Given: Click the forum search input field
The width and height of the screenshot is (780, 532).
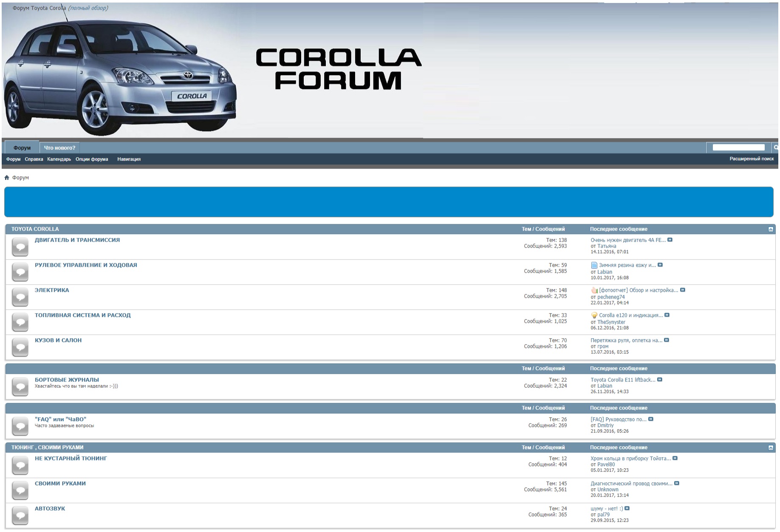Looking at the screenshot, I should tap(738, 147).
